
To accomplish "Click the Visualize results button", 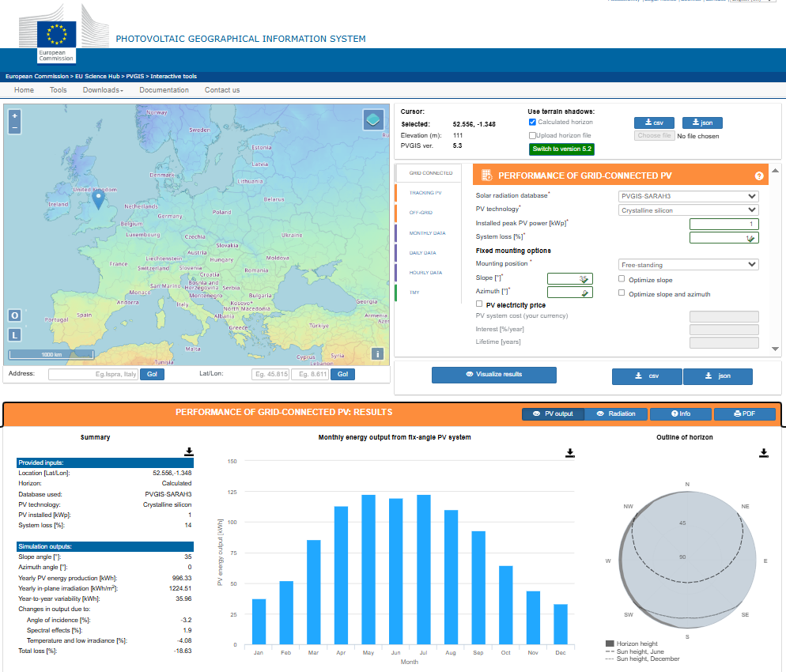I will 494,375.
